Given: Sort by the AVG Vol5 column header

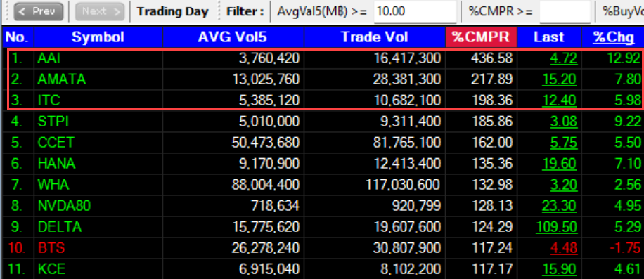Looking at the screenshot, I should [233, 38].
